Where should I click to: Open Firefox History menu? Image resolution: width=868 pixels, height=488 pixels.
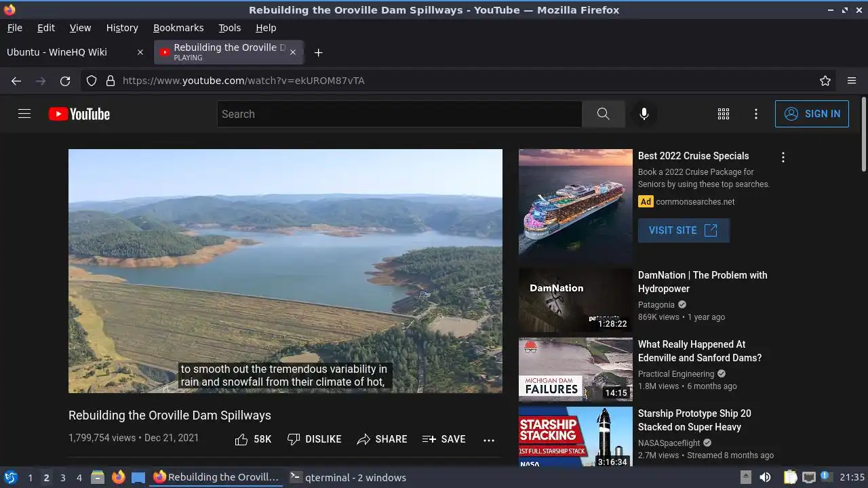[x=122, y=28]
